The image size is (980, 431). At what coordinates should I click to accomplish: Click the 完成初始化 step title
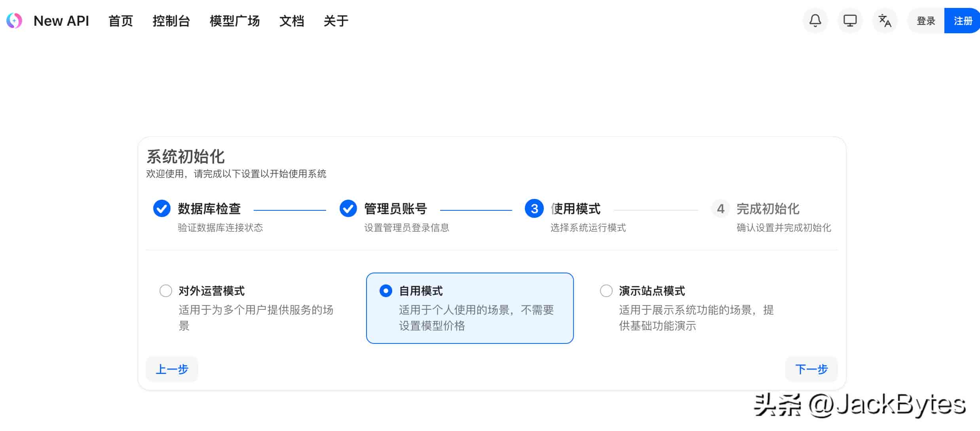[x=768, y=209]
